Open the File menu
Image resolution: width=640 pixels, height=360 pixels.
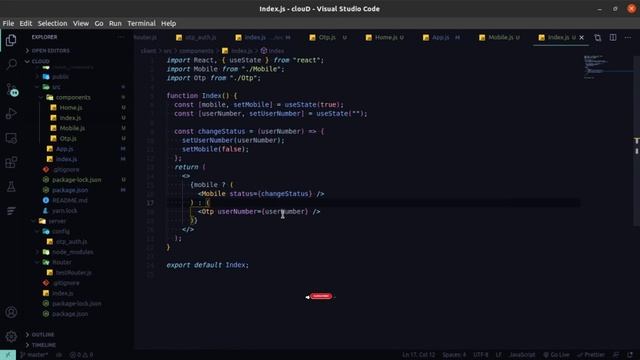[x=8, y=24]
